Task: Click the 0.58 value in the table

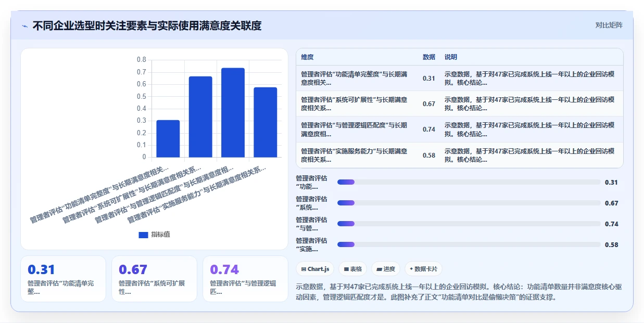Action: click(x=429, y=155)
